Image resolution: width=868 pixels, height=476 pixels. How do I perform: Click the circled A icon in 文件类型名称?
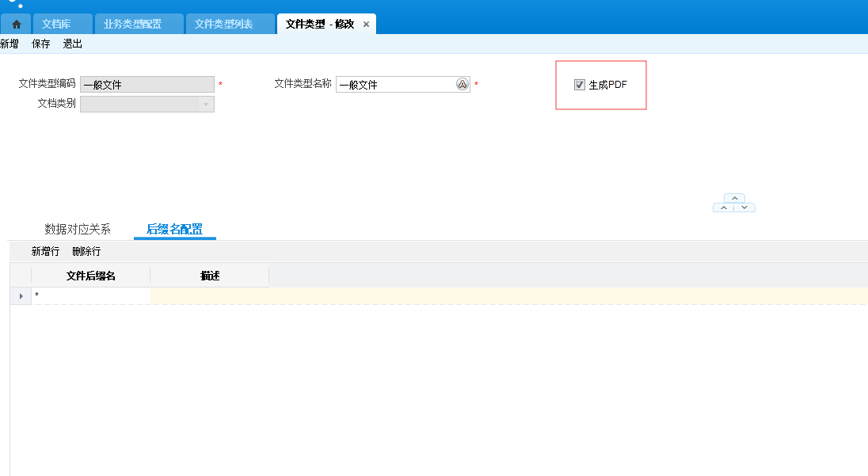(463, 84)
